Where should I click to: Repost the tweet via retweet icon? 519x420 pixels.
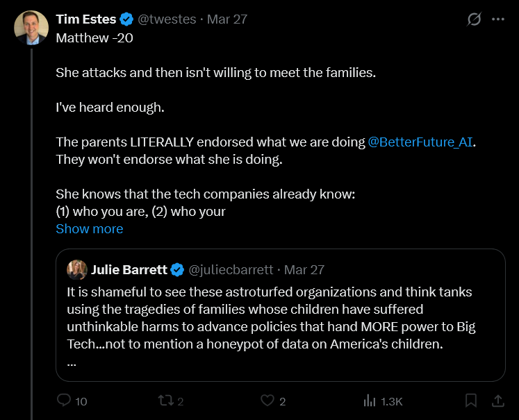[x=165, y=401]
